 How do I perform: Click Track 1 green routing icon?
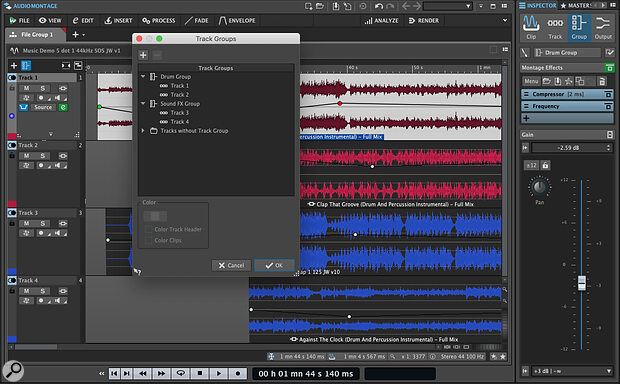(63, 107)
